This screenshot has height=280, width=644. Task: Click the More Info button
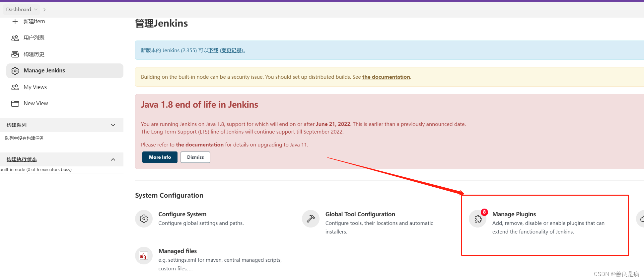pyautogui.click(x=160, y=157)
